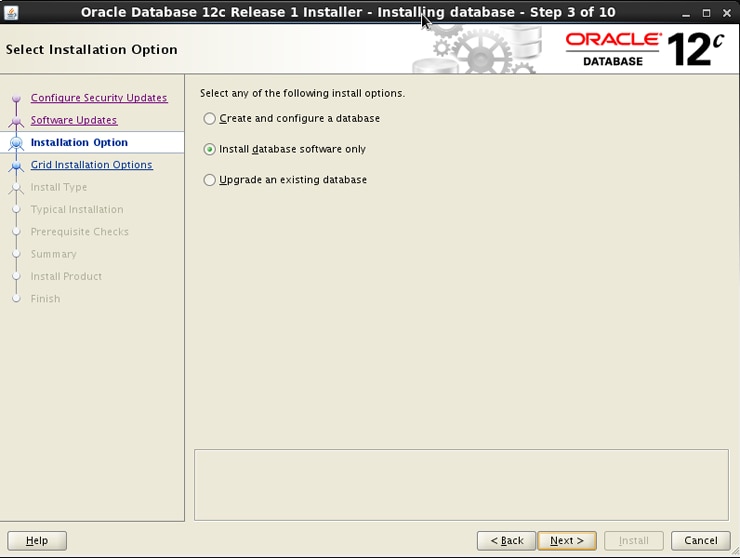Click the window resize grip corner
This screenshot has height=558, width=740.
tap(735, 551)
